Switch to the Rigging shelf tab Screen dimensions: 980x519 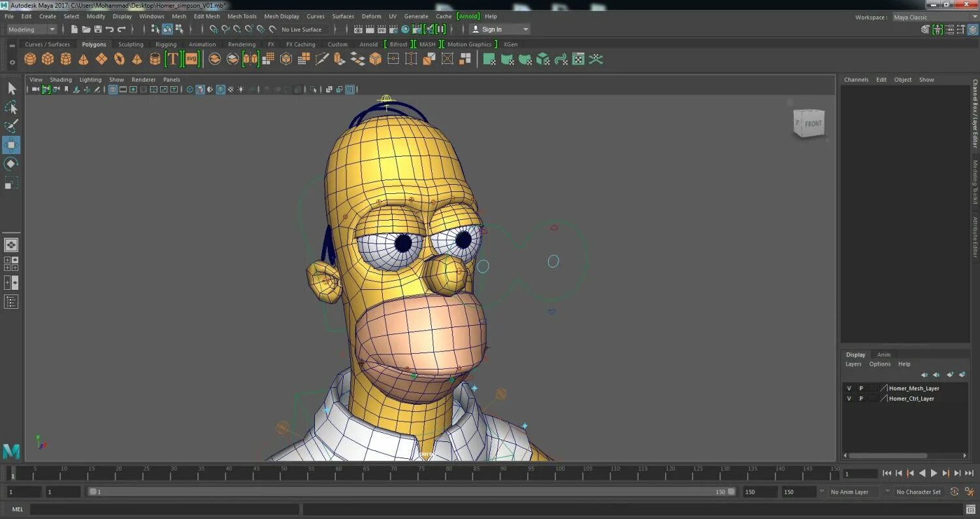166,44
